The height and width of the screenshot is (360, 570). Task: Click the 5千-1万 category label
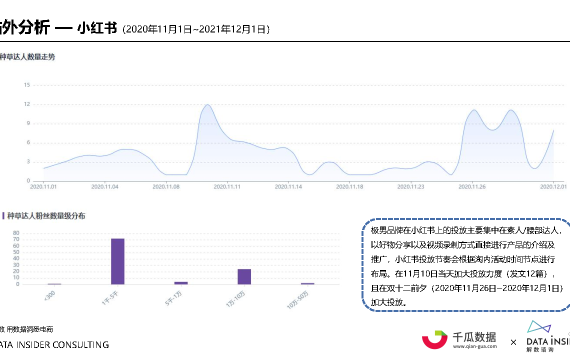pos(173,299)
